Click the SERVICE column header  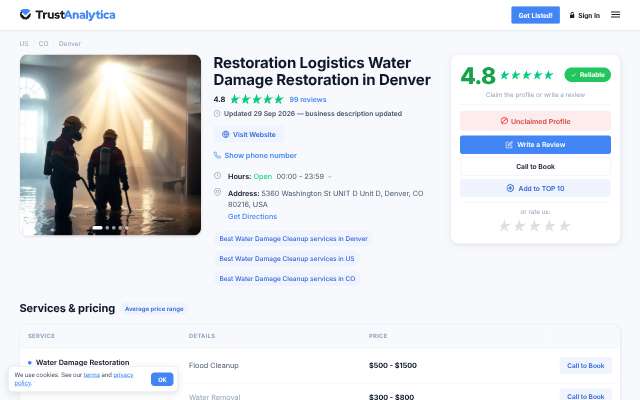[41, 336]
